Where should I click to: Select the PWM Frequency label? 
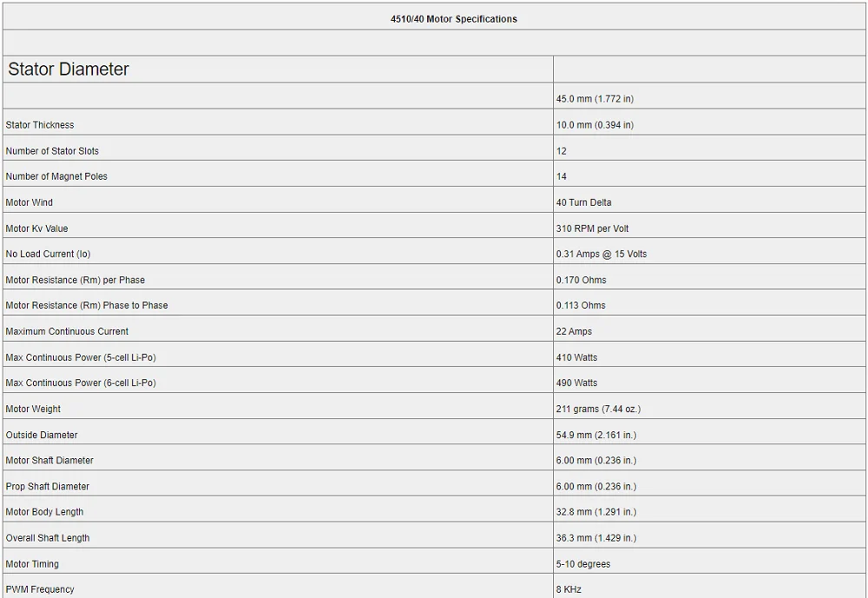(x=40, y=589)
